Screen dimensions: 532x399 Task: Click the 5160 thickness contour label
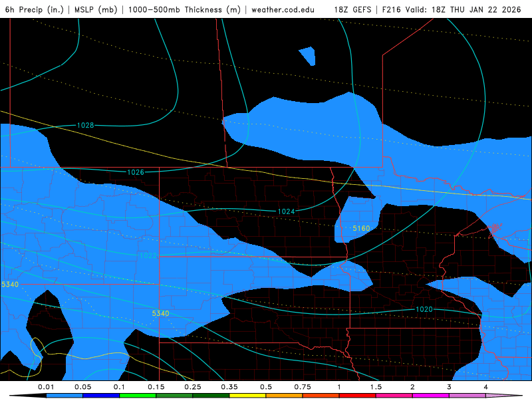point(361,228)
